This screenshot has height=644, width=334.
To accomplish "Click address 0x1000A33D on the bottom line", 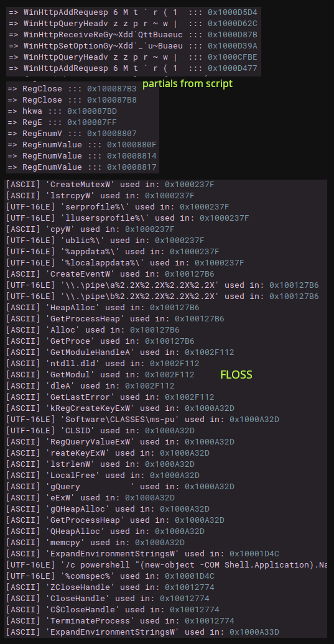I will [x=254, y=632].
